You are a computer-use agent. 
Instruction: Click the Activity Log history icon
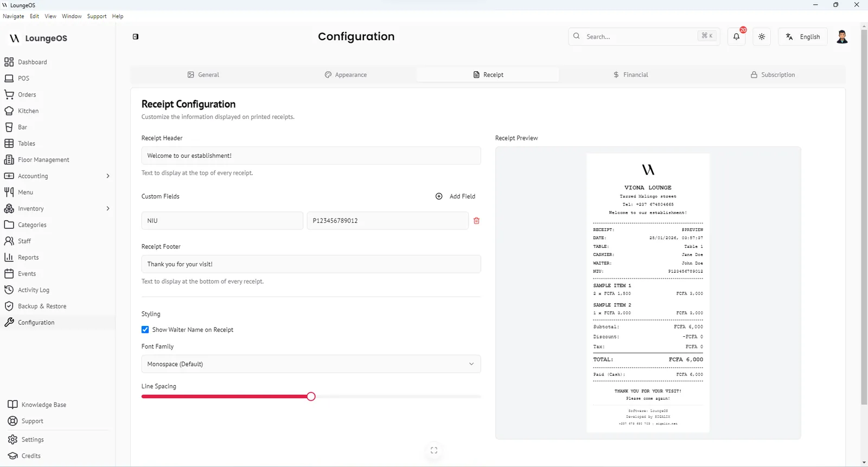click(9, 290)
